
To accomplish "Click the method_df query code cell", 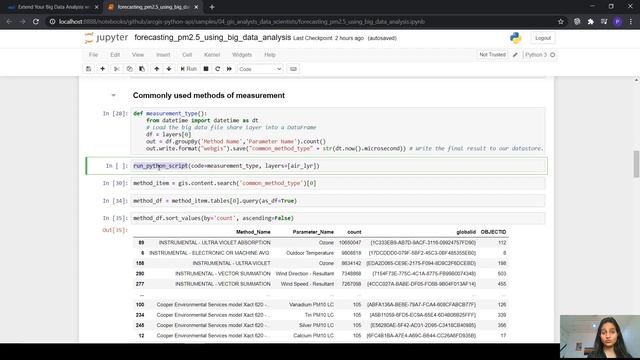I will click(x=338, y=201).
